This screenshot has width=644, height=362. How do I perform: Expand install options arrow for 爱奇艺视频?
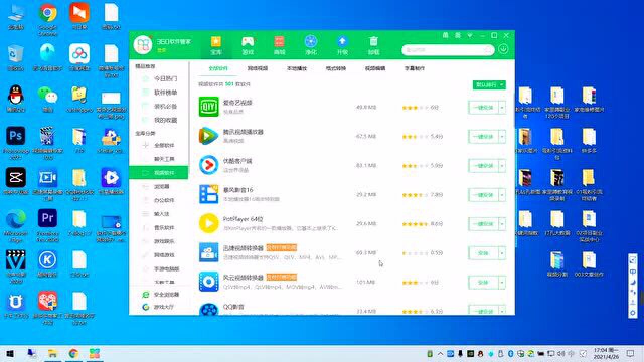(502, 108)
